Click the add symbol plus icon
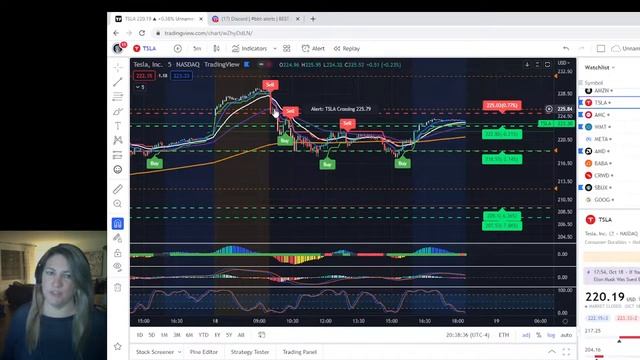Screen dimensions: 640x360 (x=178, y=48)
